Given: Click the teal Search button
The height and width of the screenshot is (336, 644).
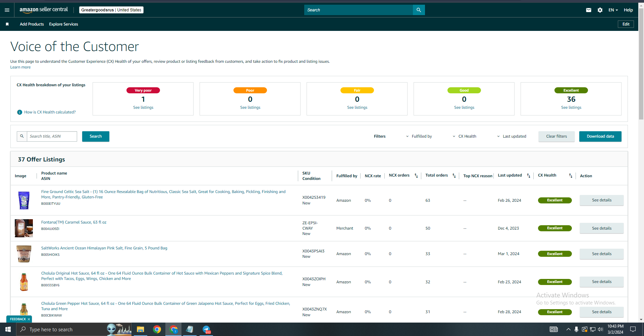Looking at the screenshot, I should [x=96, y=136].
